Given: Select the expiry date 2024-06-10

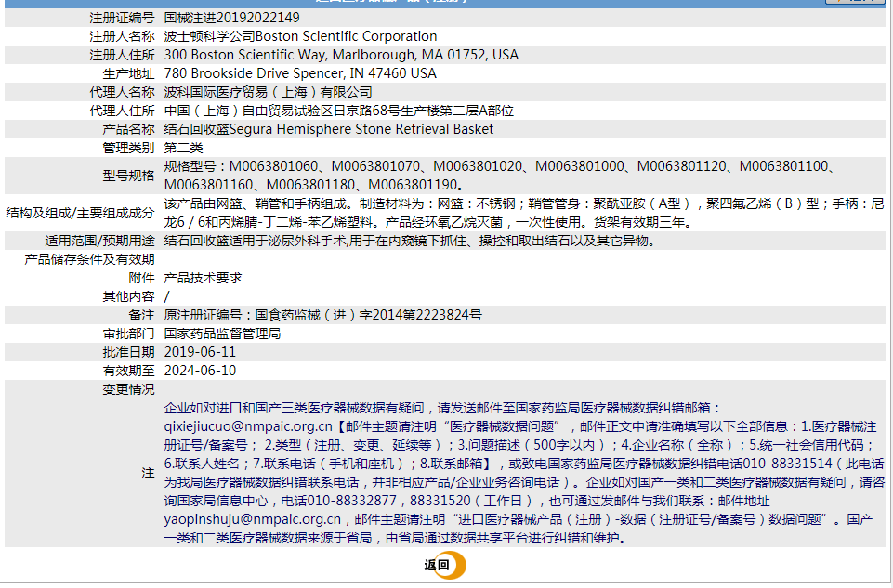Looking at the screenshot, I should [200, 371].
